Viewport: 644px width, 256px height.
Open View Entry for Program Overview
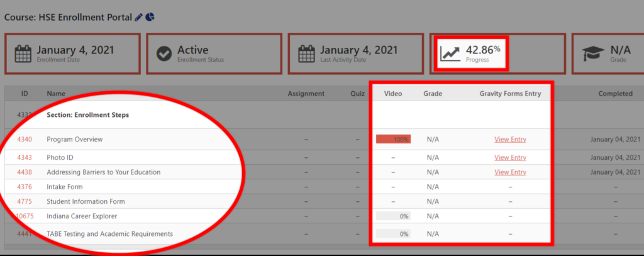510,139
